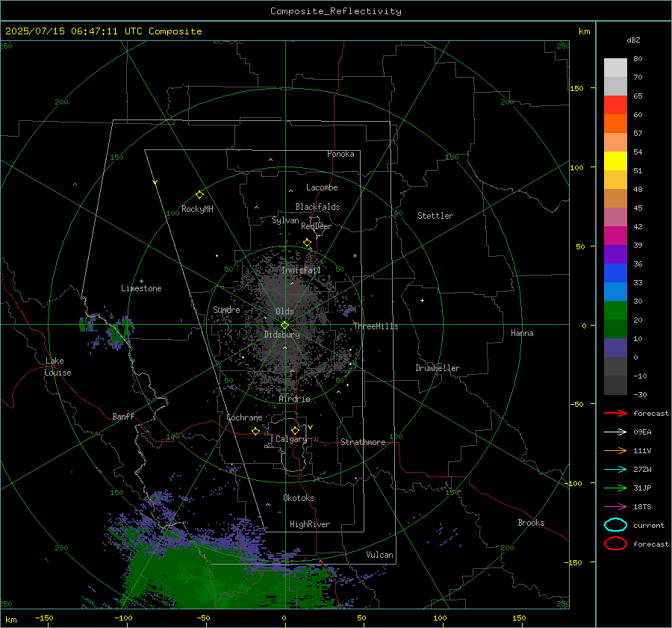Screen dimensions: 672x628
Task: Click the RockyMH label
Action: click(197, 209)
